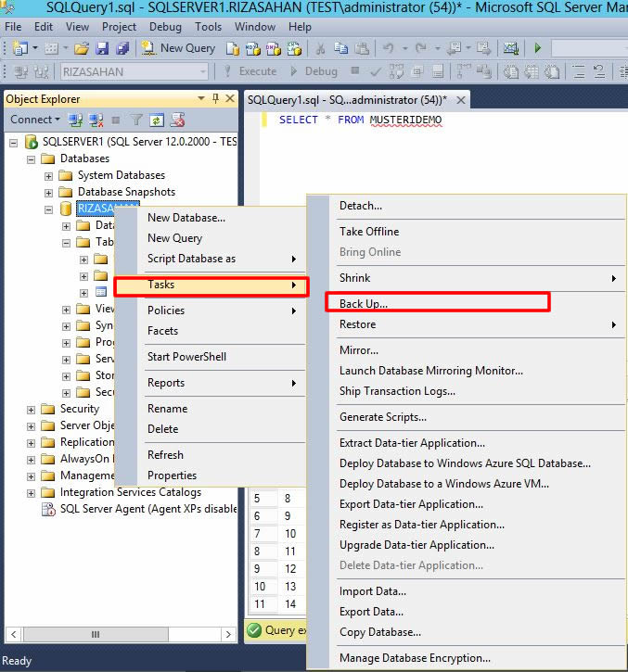The width and height of the screenshot is (628, 672).
Task: Toggle the Object Explorer auto-hide pin
Action: pyautogui.click(x=215, y=98)
